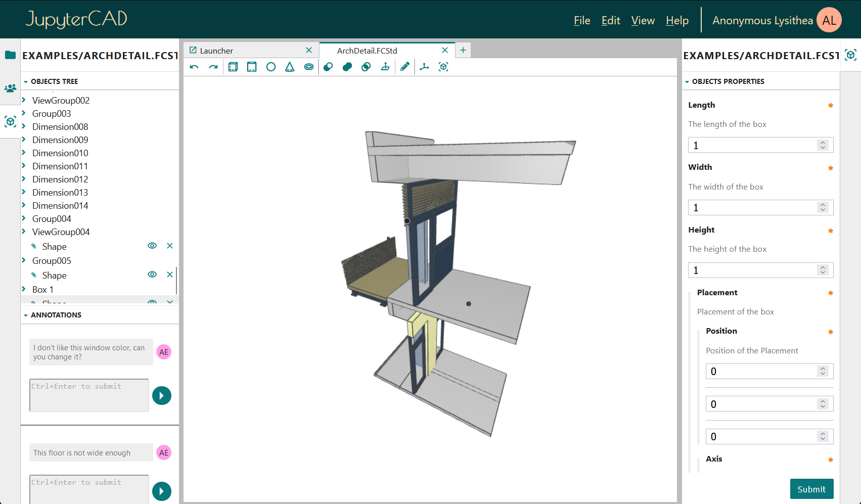Viewport: 861px width, 504px height.
Task: Delete the Shape under ViewGroup004
Action: 170,246
